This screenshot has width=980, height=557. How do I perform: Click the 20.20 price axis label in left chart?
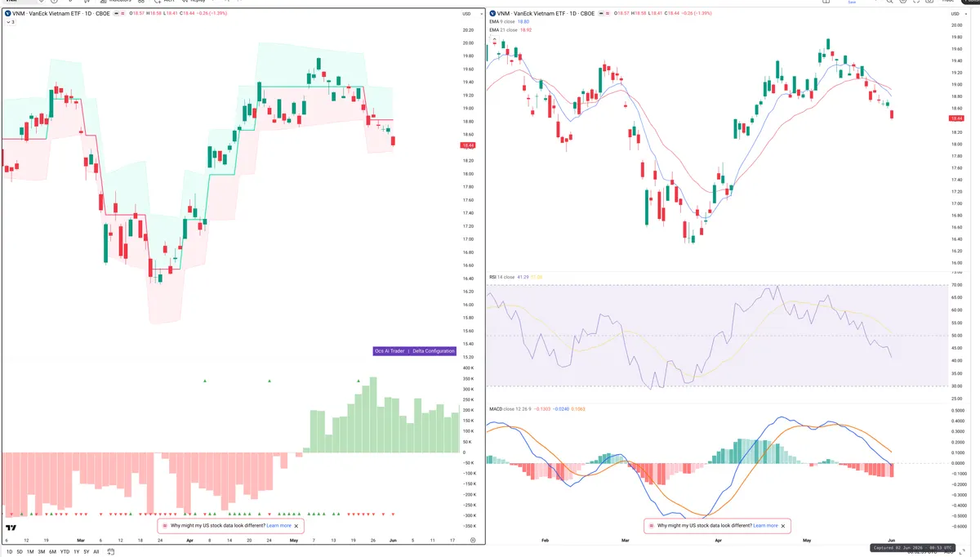coord(468,30)
